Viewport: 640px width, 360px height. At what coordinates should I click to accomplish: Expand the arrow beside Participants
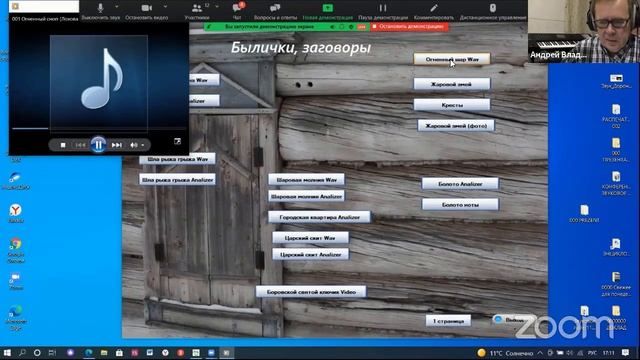[x=217, y=7]
